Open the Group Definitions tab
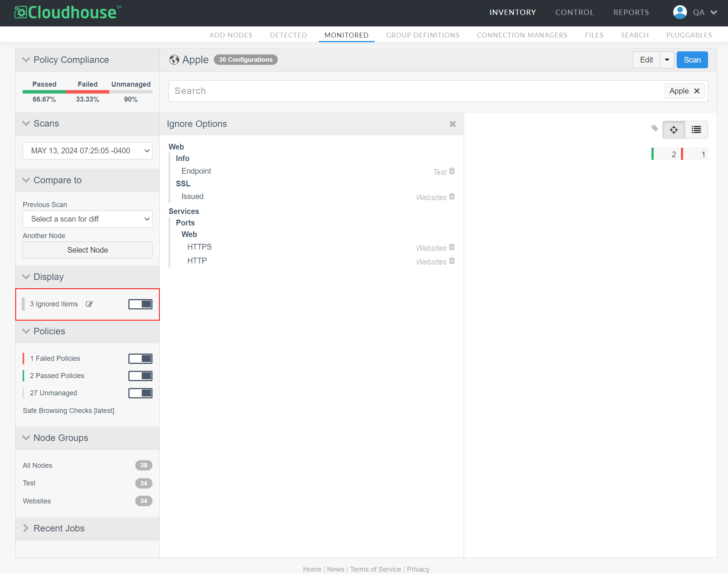This screenshot has width=728, height=574. [422, 35]
